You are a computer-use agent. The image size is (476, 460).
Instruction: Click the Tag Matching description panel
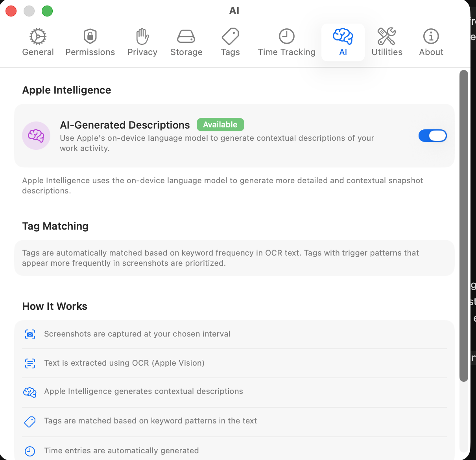coord(234,258)
